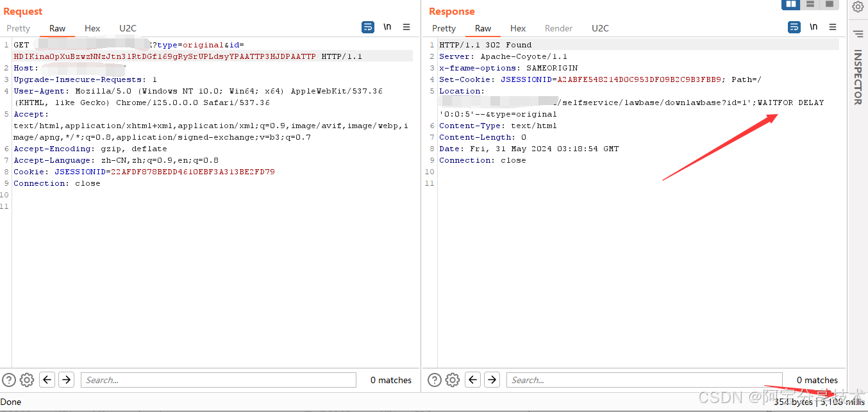Viewport: 868px width, 412px height.
Task: Focus the Response search input field
Action: pos(644,380)
